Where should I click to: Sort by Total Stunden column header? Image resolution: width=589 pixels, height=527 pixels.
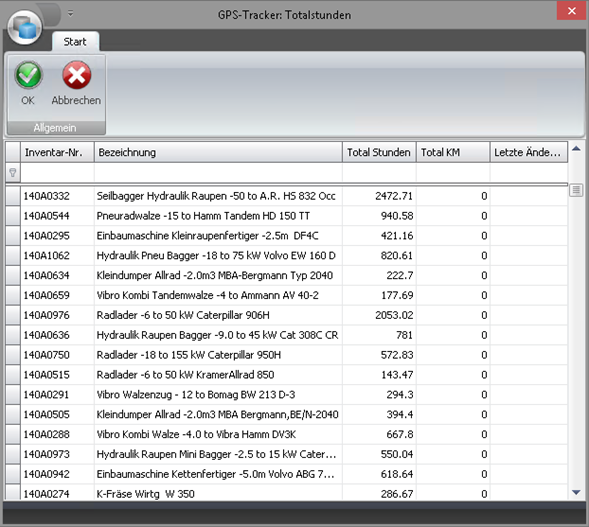click(379, 152)
